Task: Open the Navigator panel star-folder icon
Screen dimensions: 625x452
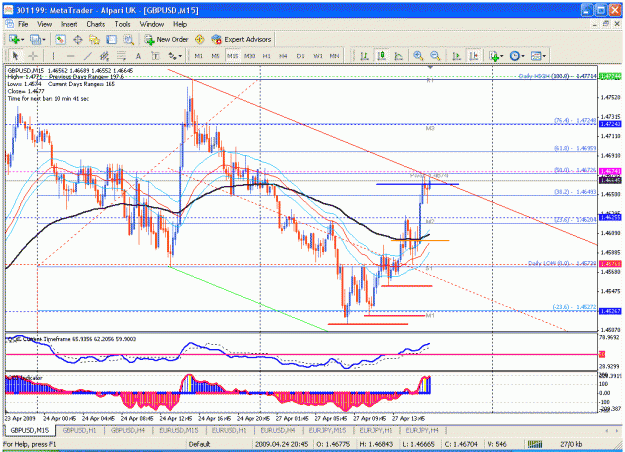Action: click(94, 39)
